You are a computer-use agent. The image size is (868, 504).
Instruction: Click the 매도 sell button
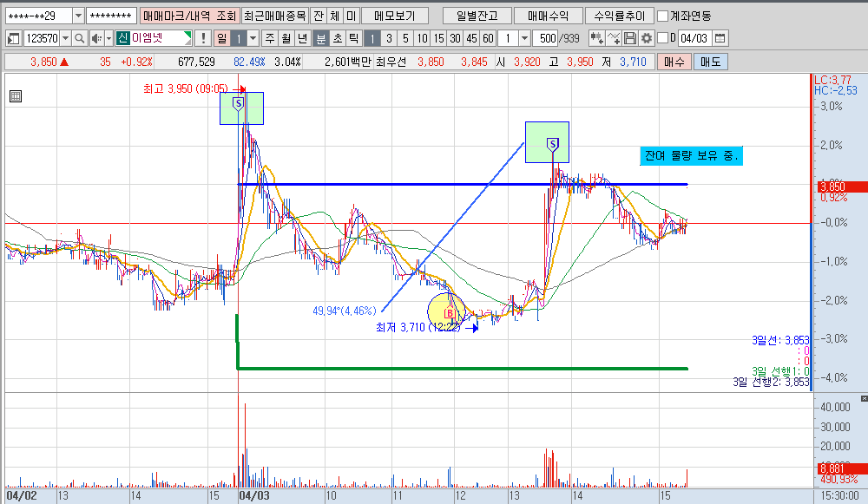(x=710, y=62)
